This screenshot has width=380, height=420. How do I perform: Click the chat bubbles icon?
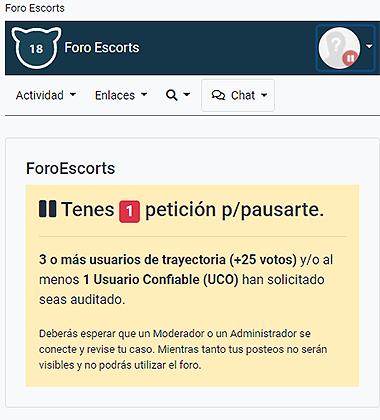click(218, 95)
